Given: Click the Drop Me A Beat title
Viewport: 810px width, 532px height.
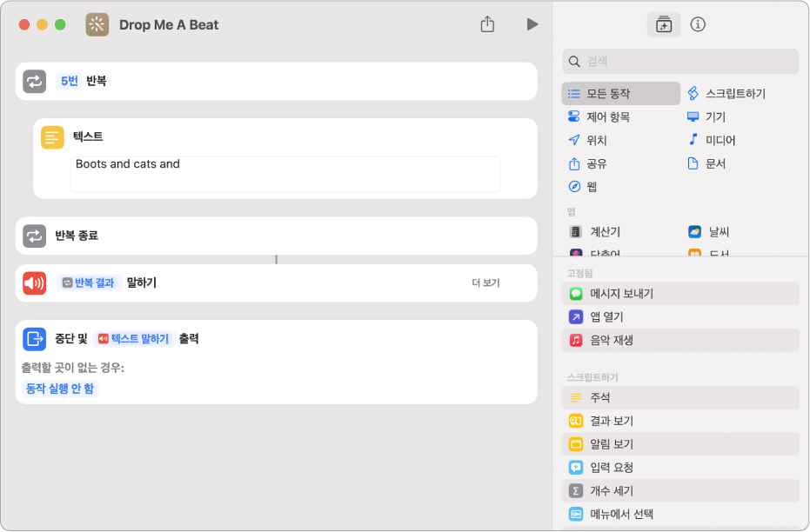Looking at the screenshot, I should pos(169,24).
